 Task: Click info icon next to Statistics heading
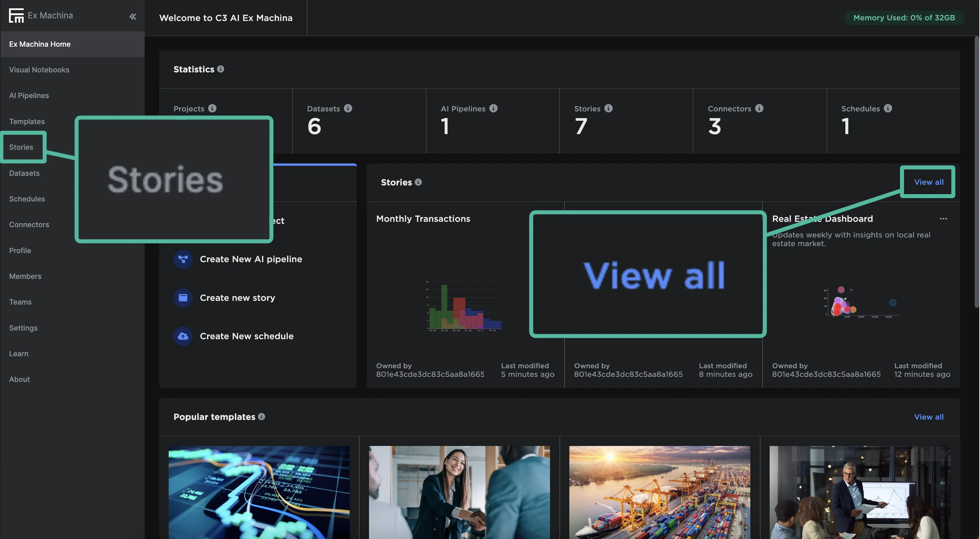click(x=221, y=69)
